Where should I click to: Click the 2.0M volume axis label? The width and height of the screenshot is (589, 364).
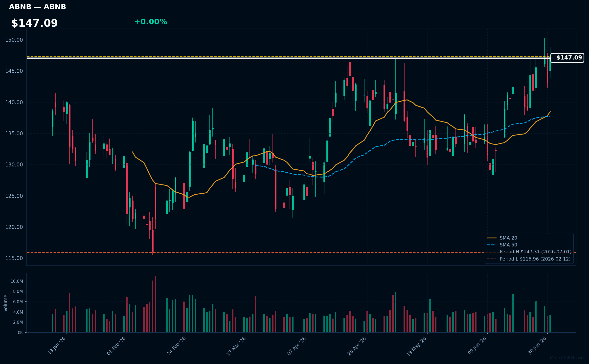[18, 322]
